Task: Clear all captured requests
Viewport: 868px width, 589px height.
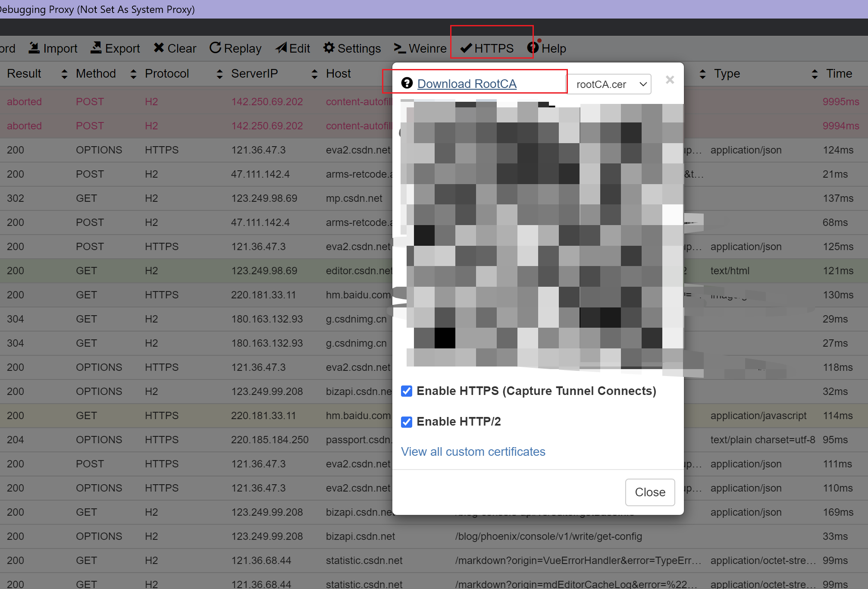Action: point(174,48)
